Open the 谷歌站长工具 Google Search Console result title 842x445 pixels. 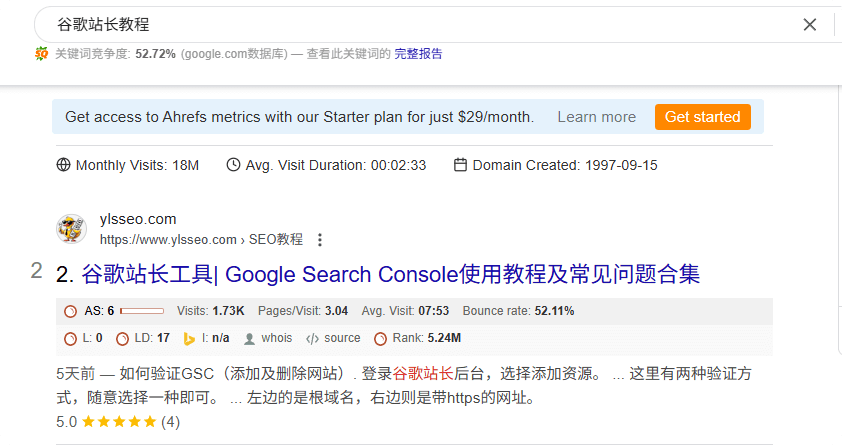[x=390, y=274]
